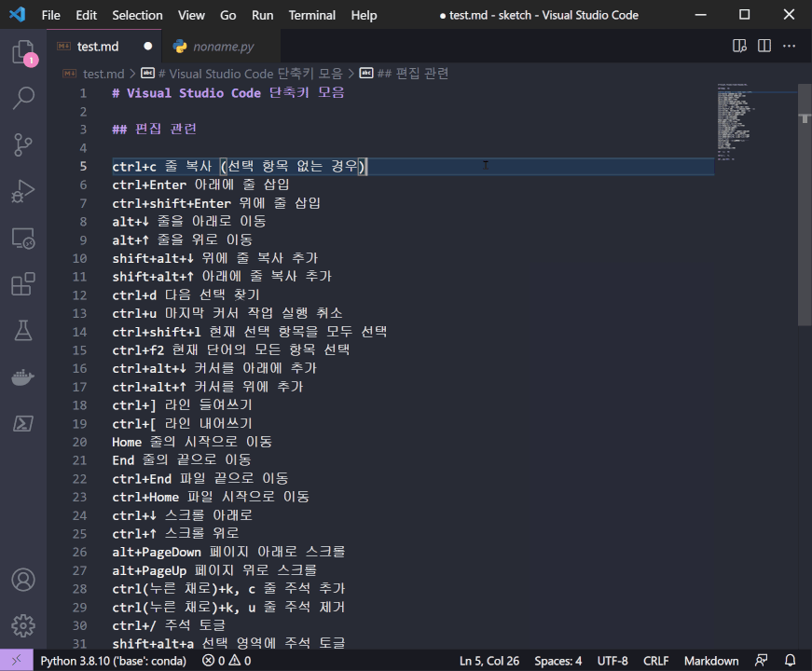
Task: Change language mode via Markdown
Action: point(711,661)
